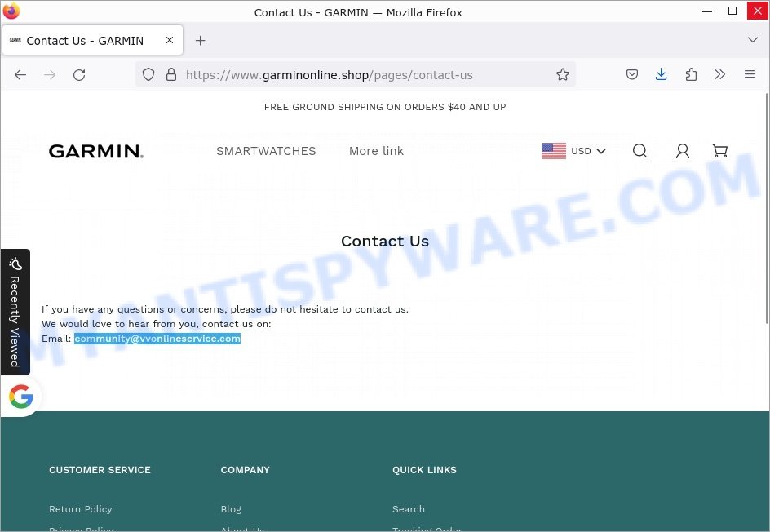
Task: Click the free ground shipping banner text
Action: (385, 107)
